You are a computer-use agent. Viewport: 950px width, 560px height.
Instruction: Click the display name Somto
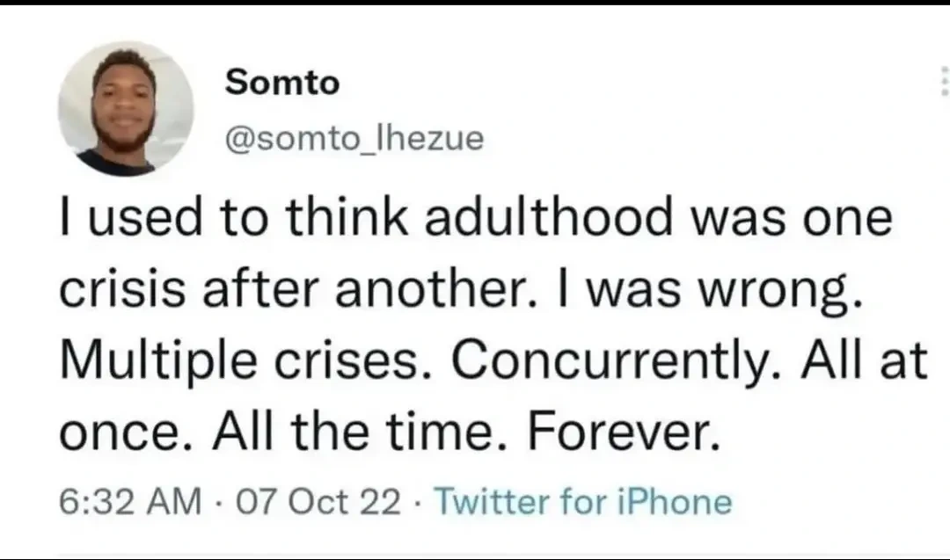(281, 83)
